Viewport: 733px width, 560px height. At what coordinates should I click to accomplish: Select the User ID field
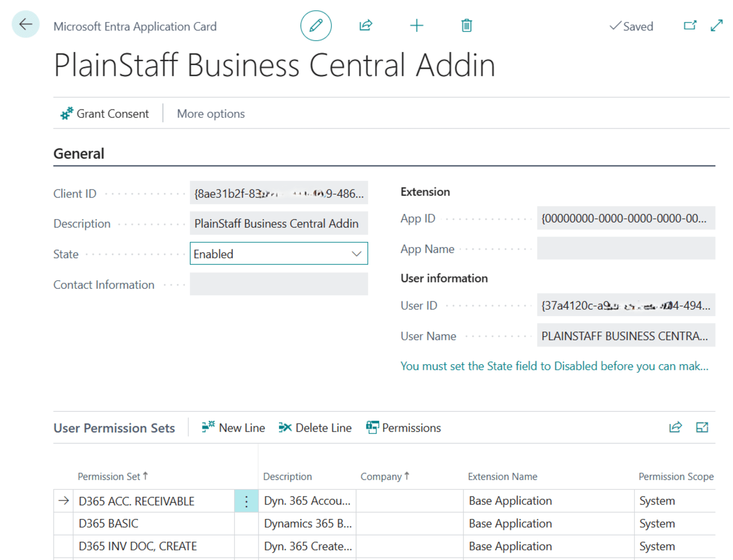pyautogui.click(x=626, y=305)
